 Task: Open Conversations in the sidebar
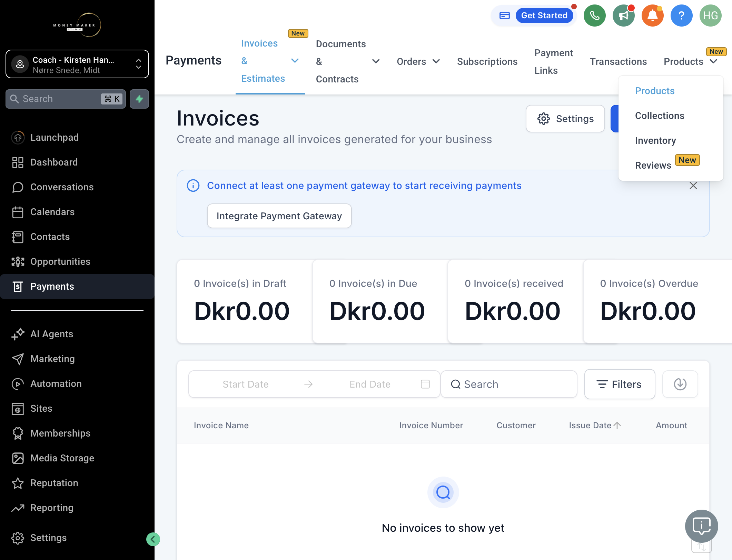pyautogui.click(x=77, y=187)
